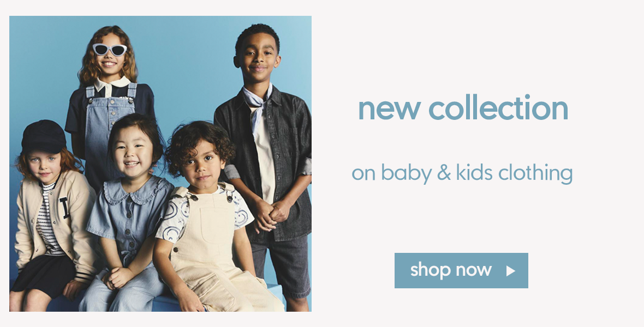This screenshot has width=644, height=327.
Task: Open the new collection heading link
Action: click(463, 108)
